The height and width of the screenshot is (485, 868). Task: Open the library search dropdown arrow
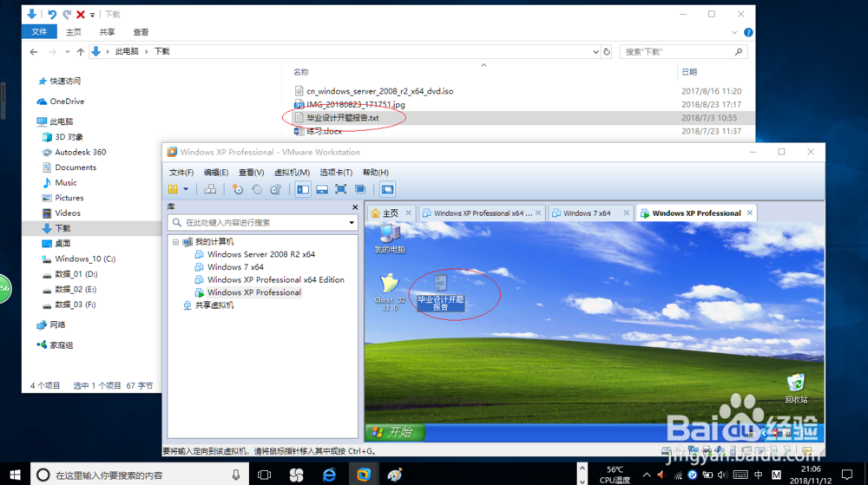(x=352, y=223)
